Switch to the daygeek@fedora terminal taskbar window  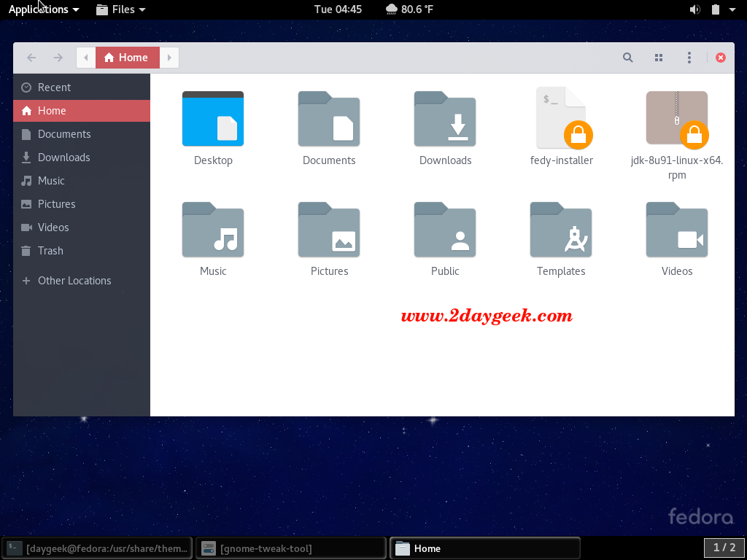click(x=97, y=548)
